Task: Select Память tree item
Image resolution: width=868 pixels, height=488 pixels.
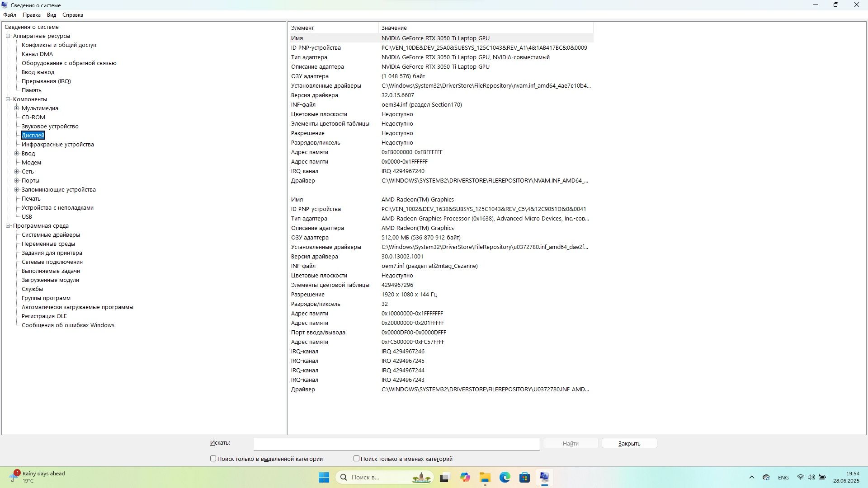Action: pos(31,90)
